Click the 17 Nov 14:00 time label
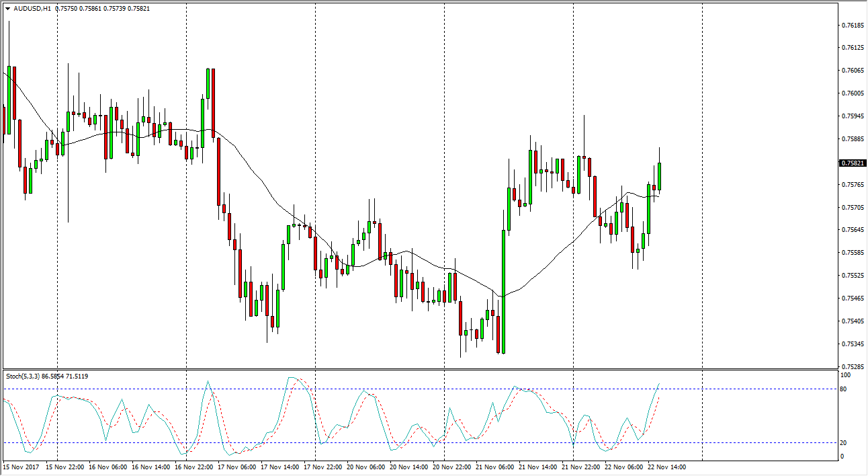The height and width of the screenshot is (476, 868). [279, 467]
